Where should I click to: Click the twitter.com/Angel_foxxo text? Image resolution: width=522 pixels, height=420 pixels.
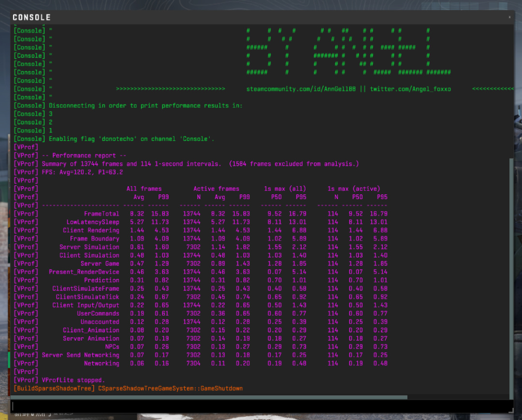click(x=410, y=89)
